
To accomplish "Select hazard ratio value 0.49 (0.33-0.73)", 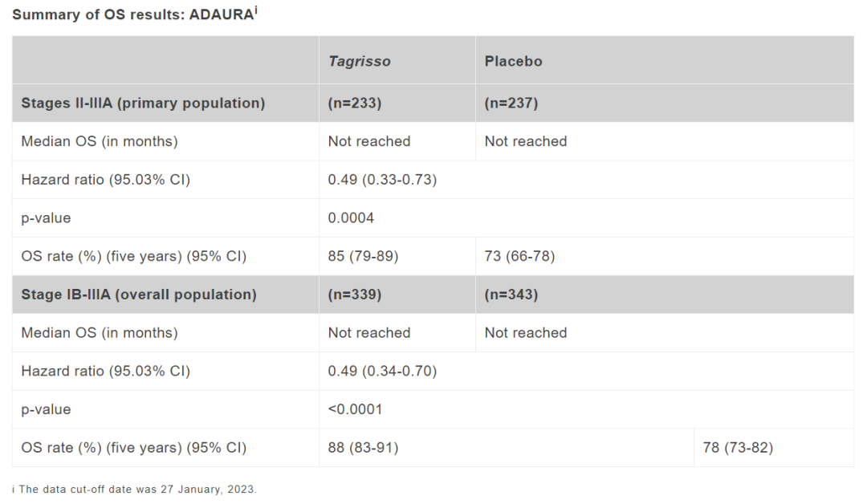I will point(382,180).
